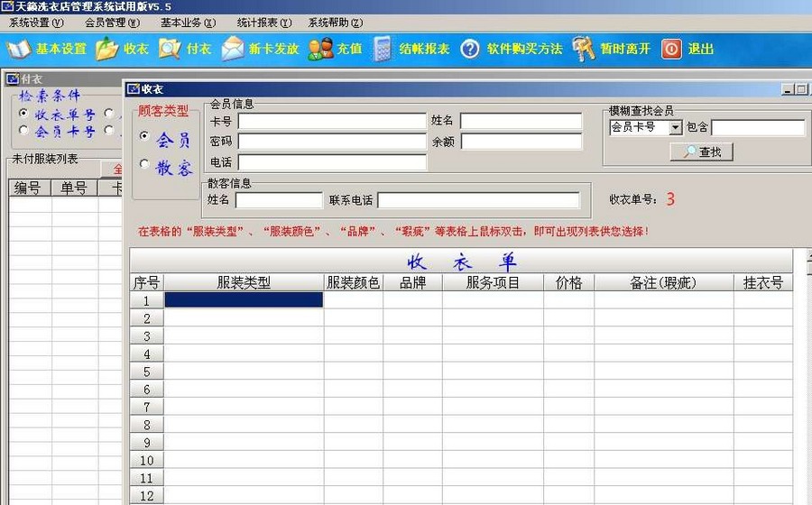Click the 收衣 window title icon

(134, 89)
